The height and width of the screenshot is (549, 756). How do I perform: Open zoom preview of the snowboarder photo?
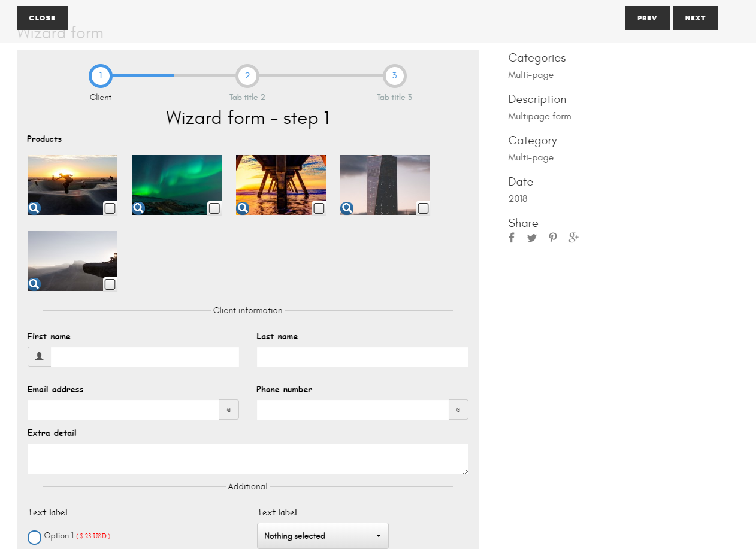34,208
